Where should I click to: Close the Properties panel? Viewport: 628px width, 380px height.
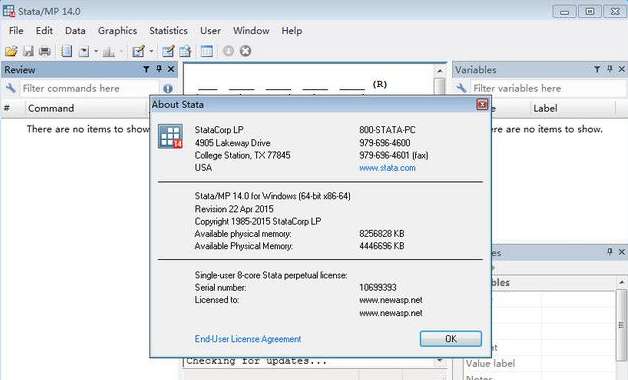622,252
